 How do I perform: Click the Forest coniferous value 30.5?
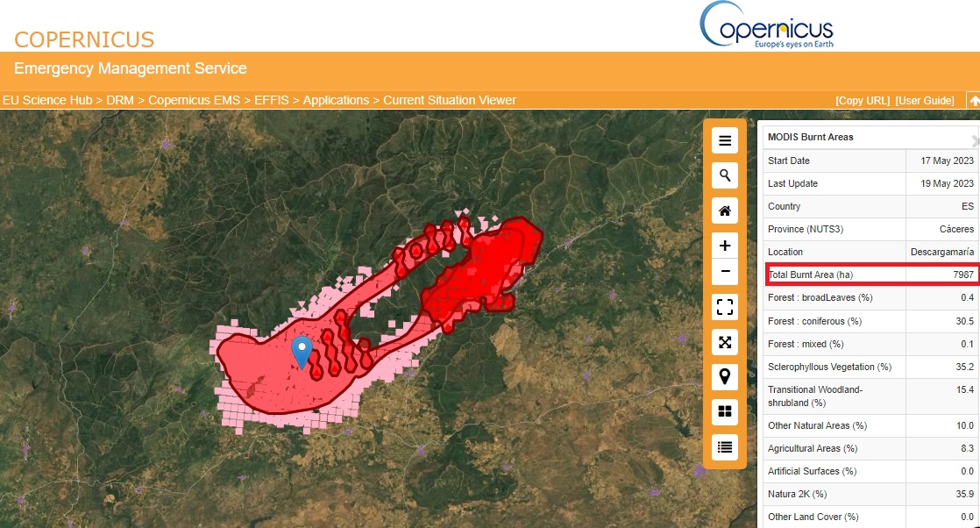tap(964, 321)
